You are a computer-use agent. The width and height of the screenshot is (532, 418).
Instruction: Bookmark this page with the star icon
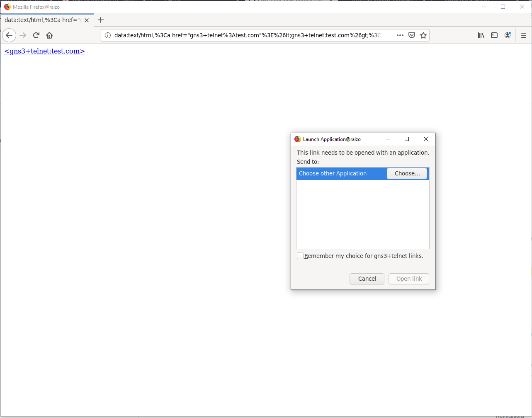(x=423, y=35)
